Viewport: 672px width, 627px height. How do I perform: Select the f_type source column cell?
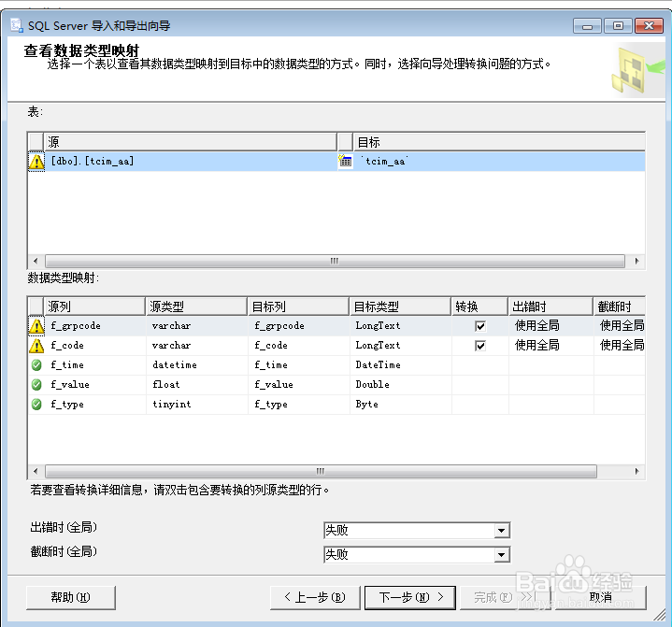coord(95,405)
